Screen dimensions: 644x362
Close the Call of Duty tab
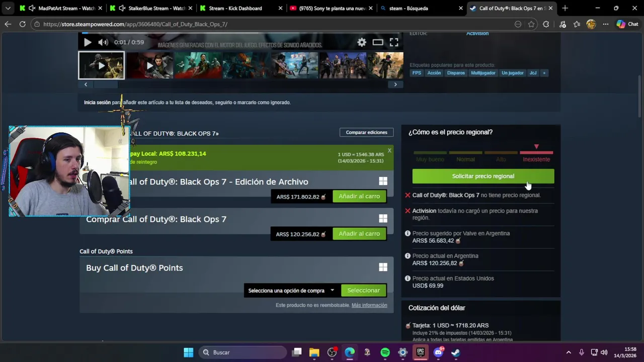[x=550, y=9]
